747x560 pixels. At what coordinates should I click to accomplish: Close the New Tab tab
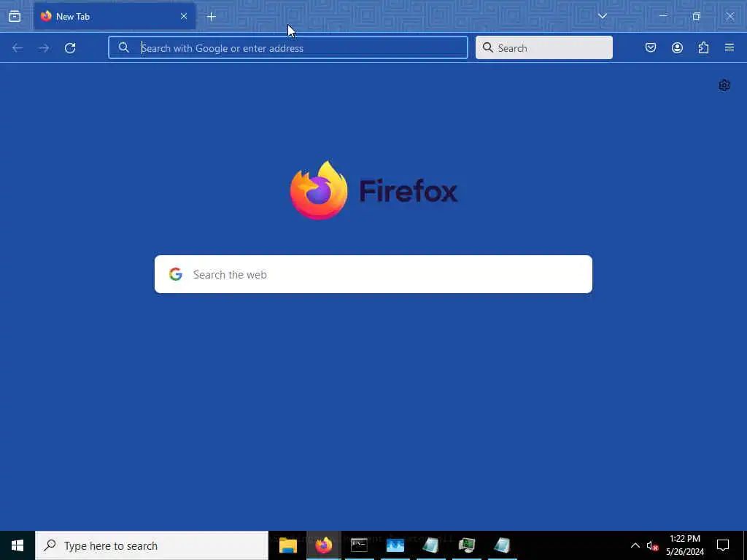pyautogui.click(x=184, y=17)
